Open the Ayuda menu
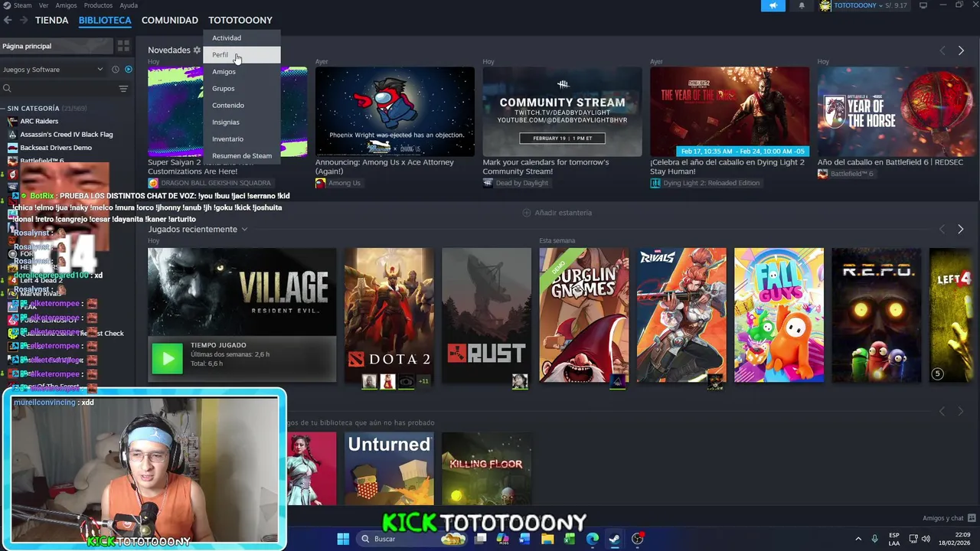Viewport: 980px width, 551px height. point(129,5)
